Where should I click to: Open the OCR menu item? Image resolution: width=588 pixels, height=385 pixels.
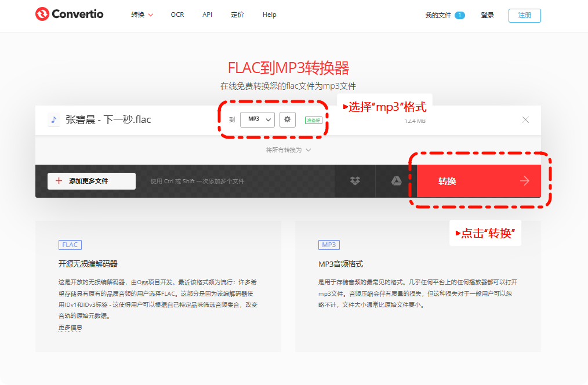click(x=177, y=14)
